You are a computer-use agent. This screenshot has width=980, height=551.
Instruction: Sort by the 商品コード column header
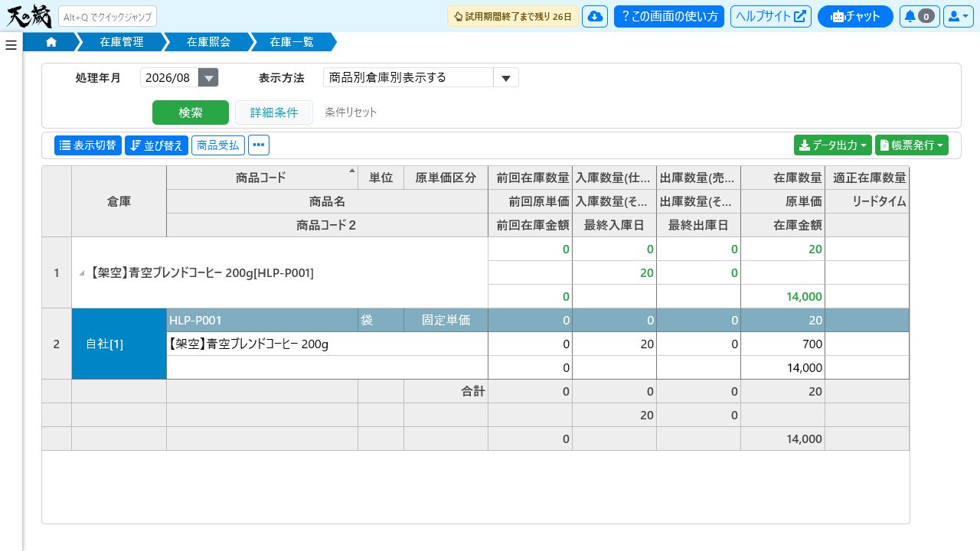pos(262,178)
